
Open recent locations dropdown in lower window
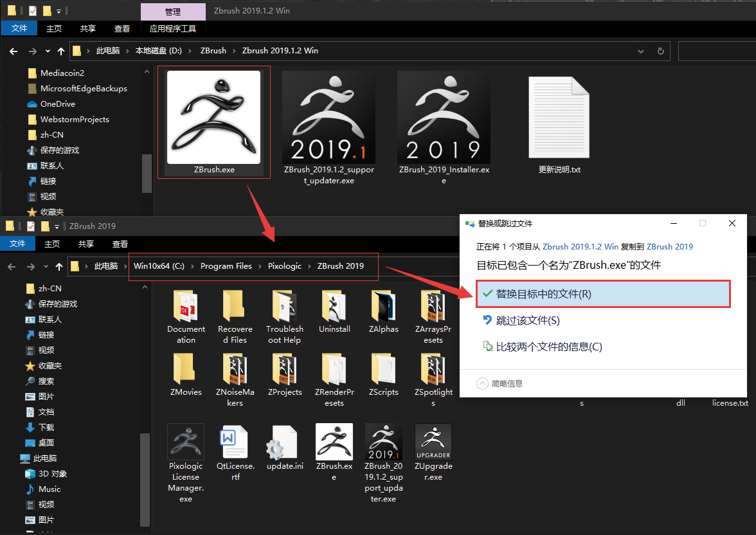pyautogui.click(x=47, y=266)
